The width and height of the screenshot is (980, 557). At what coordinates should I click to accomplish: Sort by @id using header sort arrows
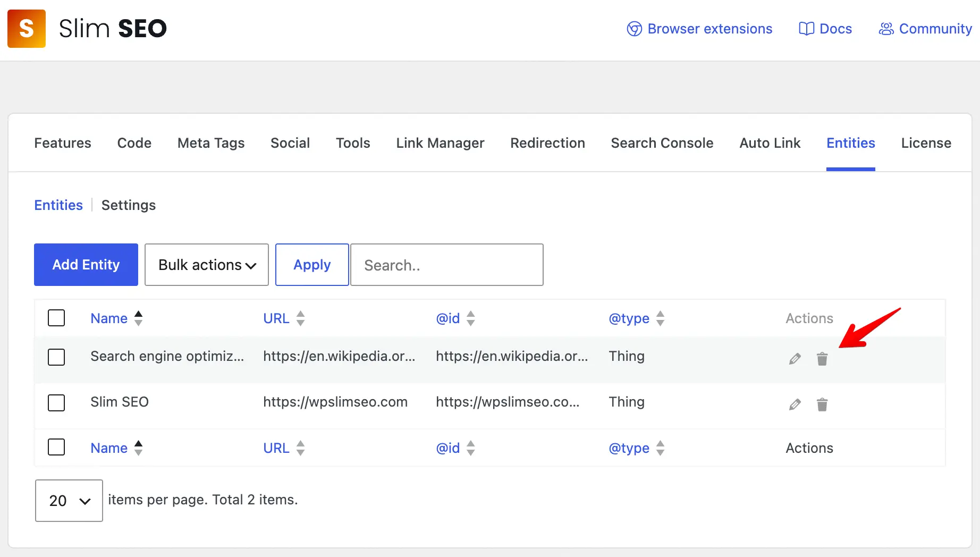[x=471, y=318]
